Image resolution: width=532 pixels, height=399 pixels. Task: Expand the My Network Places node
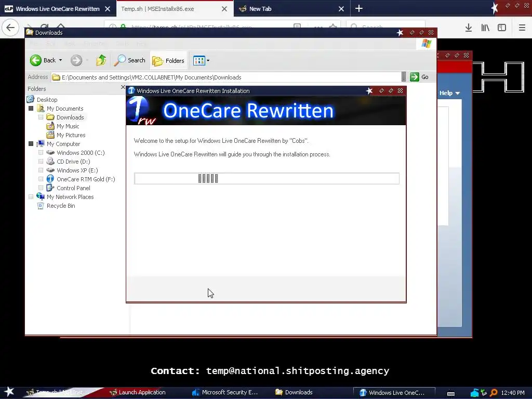[31, 196]
